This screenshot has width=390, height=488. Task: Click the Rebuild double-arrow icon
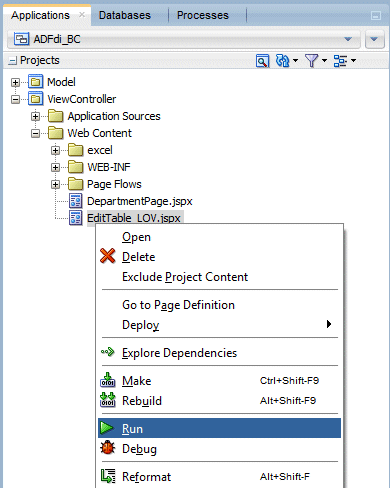[108, 400]
